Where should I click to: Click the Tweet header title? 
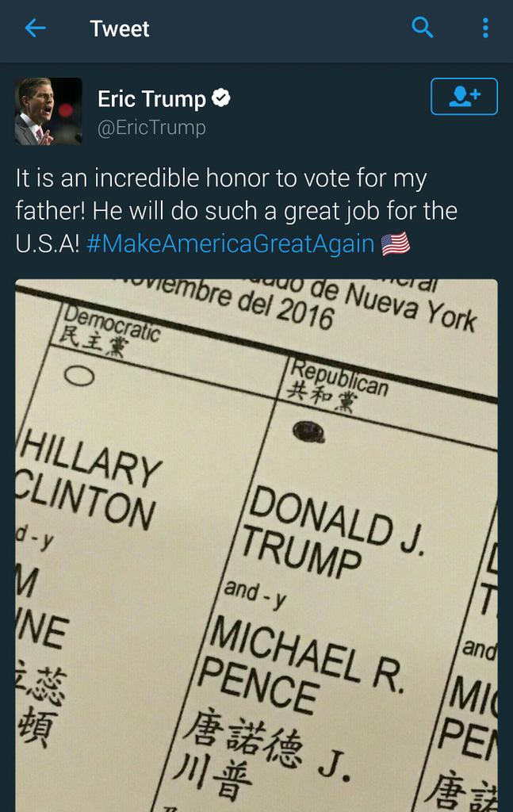(x=120, y=29)
